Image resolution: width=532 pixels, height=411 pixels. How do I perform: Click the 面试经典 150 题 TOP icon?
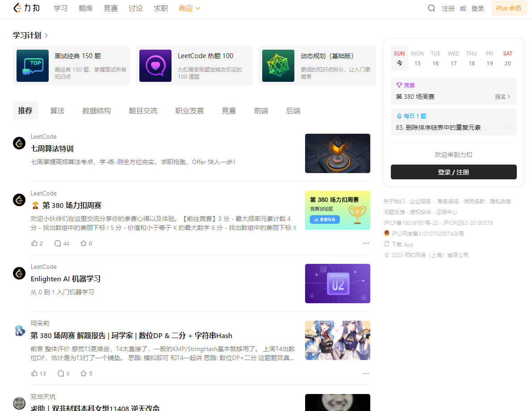tap(33, 66)
